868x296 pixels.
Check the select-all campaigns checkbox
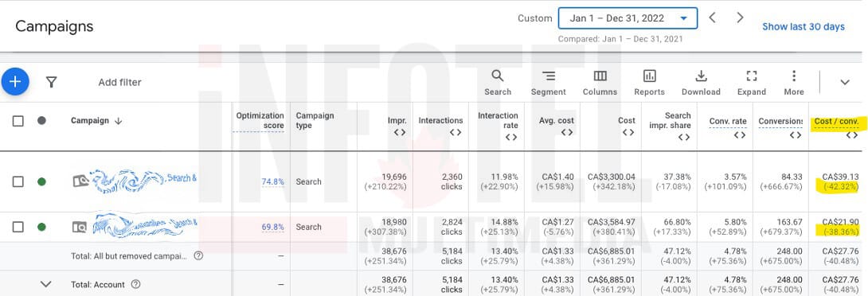click(x=18, y=121)
